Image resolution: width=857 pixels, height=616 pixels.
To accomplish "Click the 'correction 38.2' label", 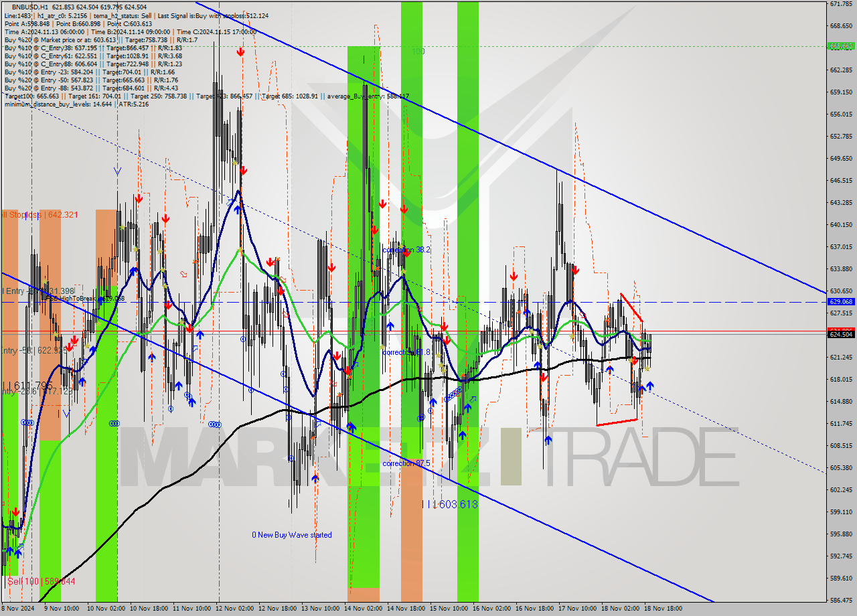I will [406, 250].
